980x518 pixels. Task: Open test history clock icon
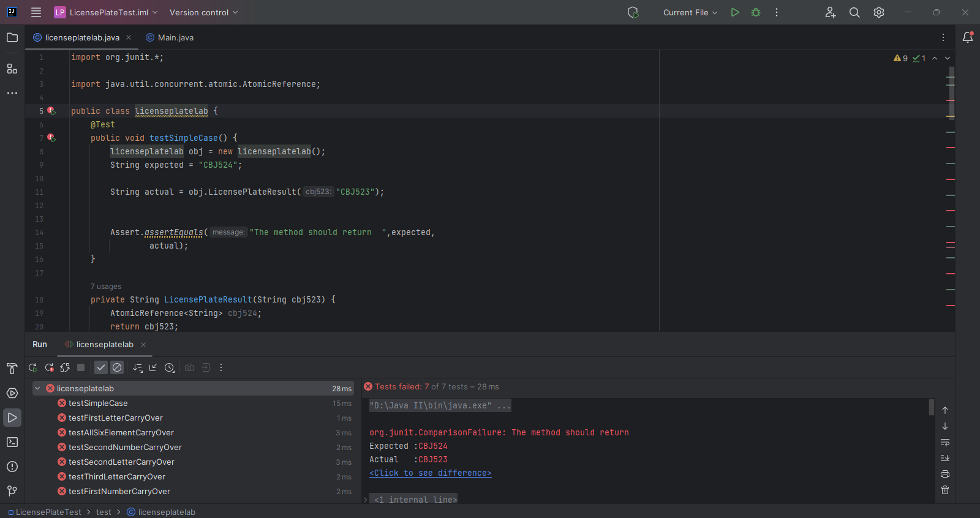pos(170,367)
